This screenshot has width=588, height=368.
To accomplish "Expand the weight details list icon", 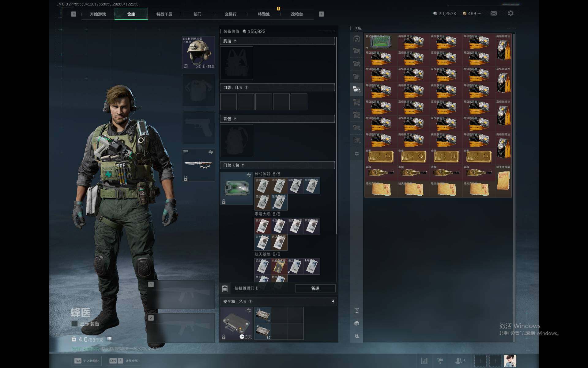I will tap(109, 339).
